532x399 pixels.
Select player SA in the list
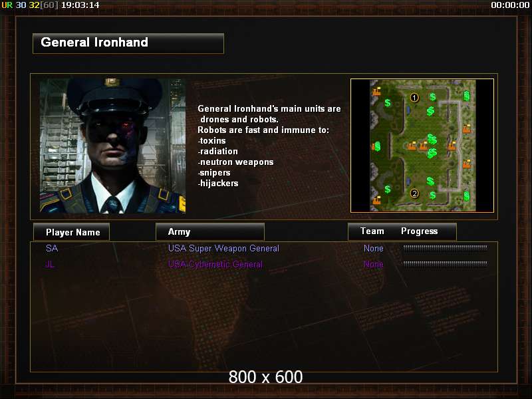[x=52, y=248]
